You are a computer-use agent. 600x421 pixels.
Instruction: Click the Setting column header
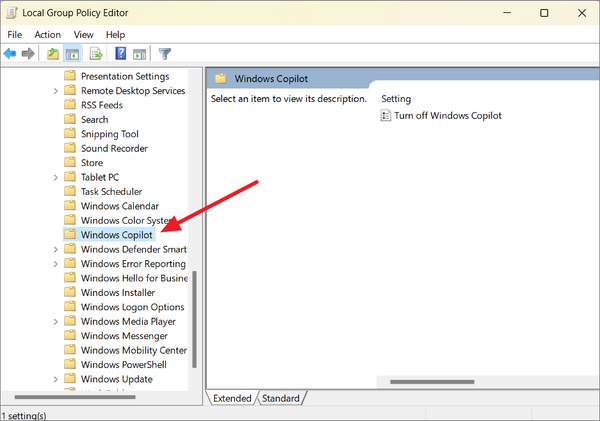click(x=396, y=99)
